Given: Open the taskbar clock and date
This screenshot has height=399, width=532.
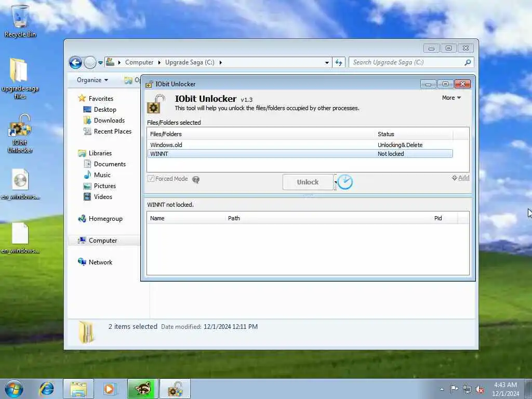Looking at the screenshot, I should click(506, 389).
